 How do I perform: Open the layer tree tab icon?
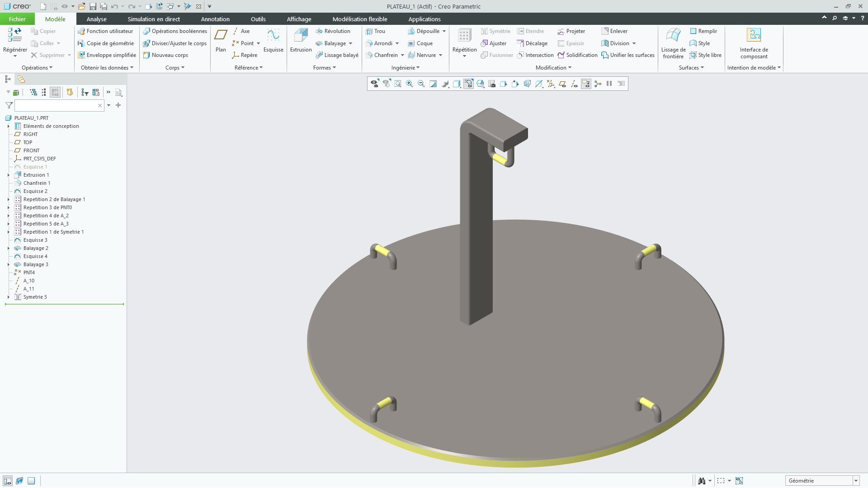(x=21, y=79)
